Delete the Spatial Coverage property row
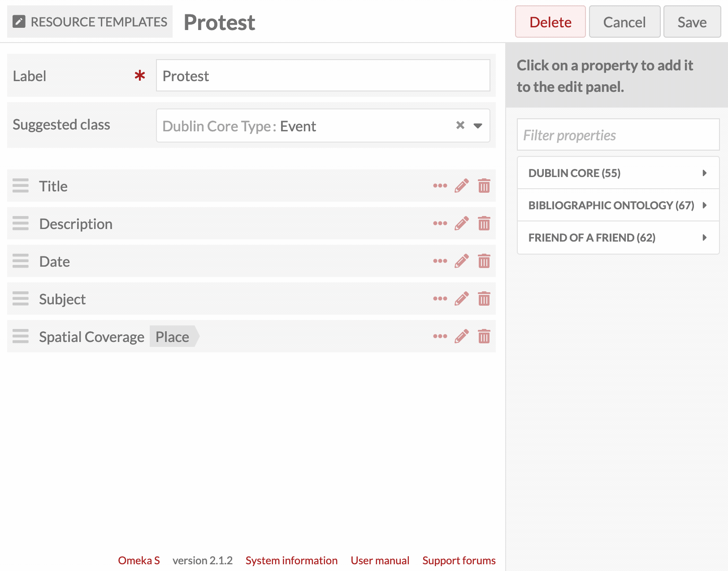This screenshot has height=571, width=728. [x=484, y=336]
